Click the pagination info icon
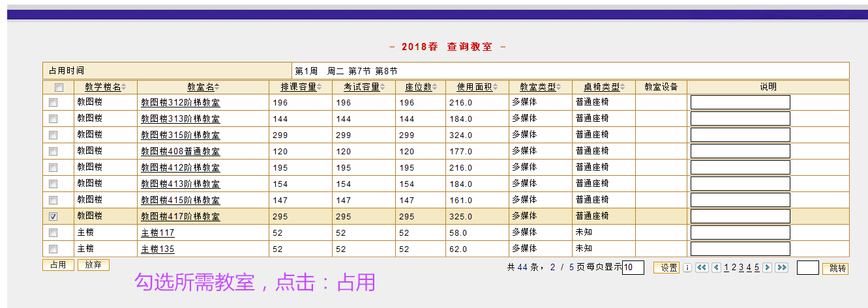 point(687,268)
